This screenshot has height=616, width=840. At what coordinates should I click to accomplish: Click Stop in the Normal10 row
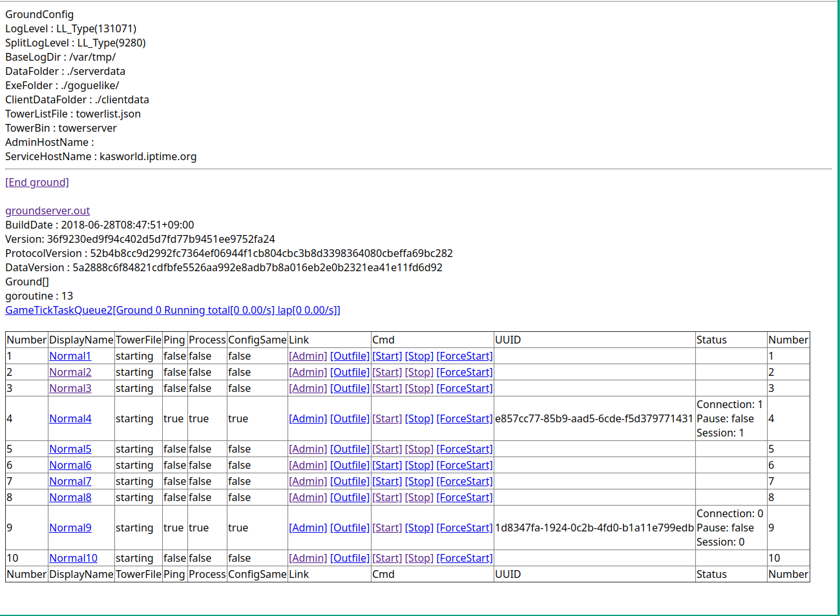(419, 558)
